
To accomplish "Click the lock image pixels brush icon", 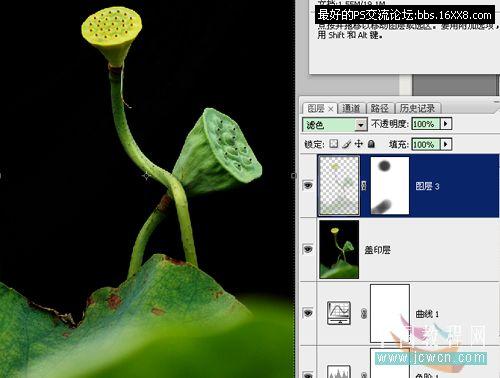I will tap(347, 144).
